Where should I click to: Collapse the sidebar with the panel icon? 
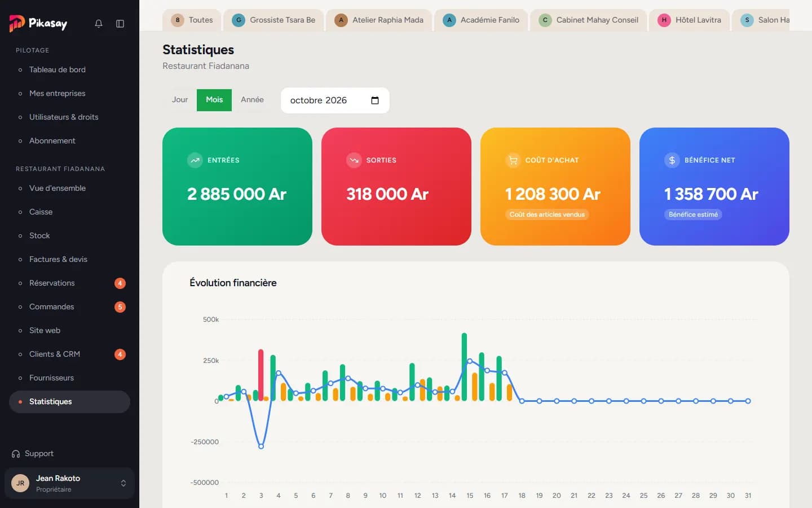120,24
